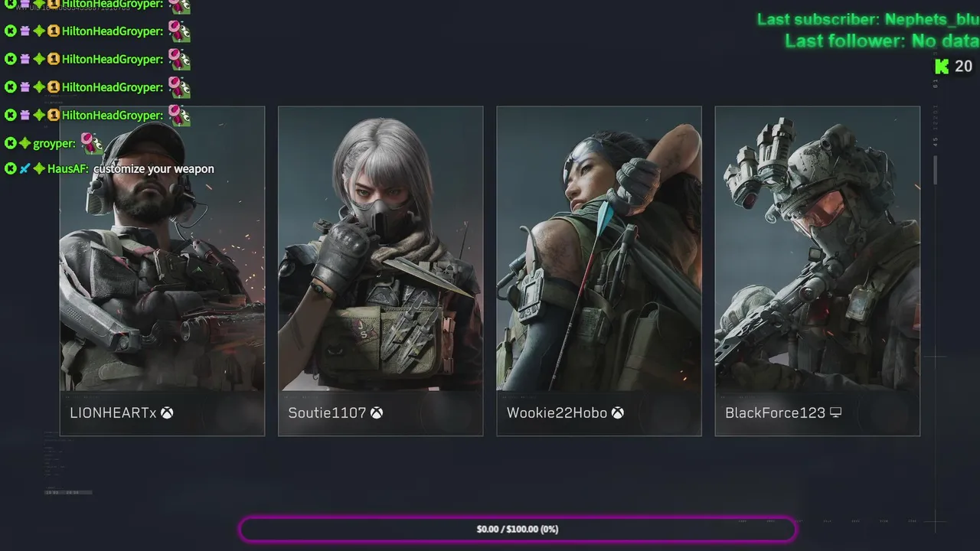Click the green Kick logo next to 20

coord(942,67)
